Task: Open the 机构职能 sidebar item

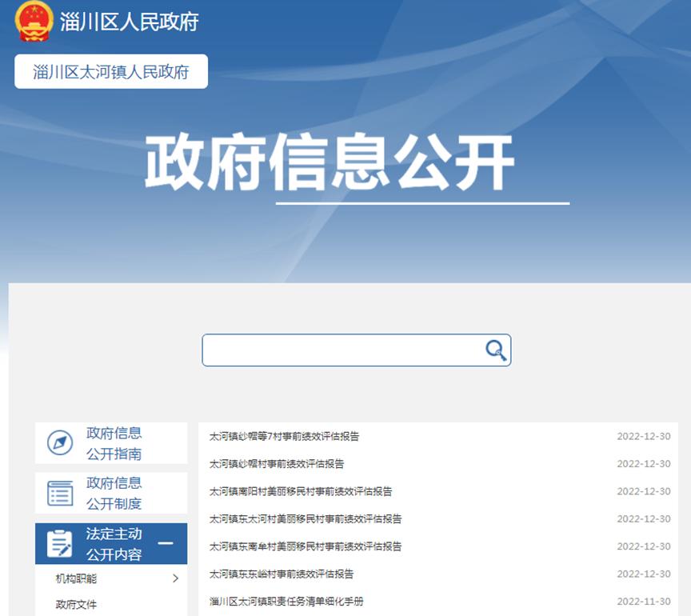Action: (x=76, y=578)
